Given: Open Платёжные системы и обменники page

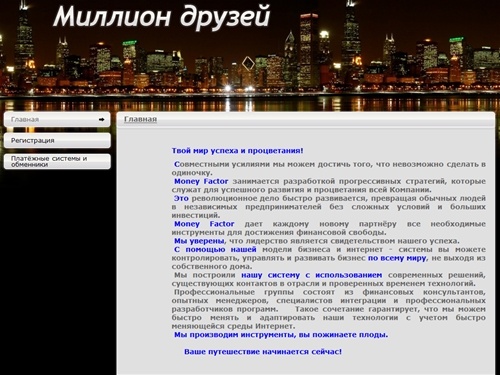Looking at the screenshot, I should pos(57,161).
